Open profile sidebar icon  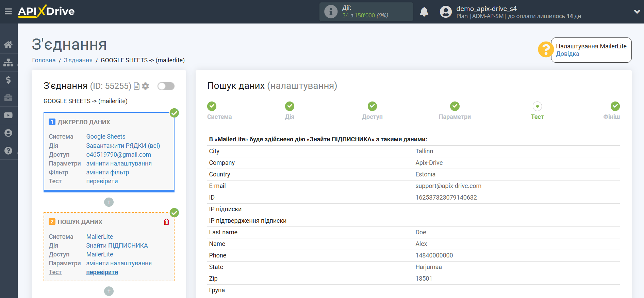9,133
